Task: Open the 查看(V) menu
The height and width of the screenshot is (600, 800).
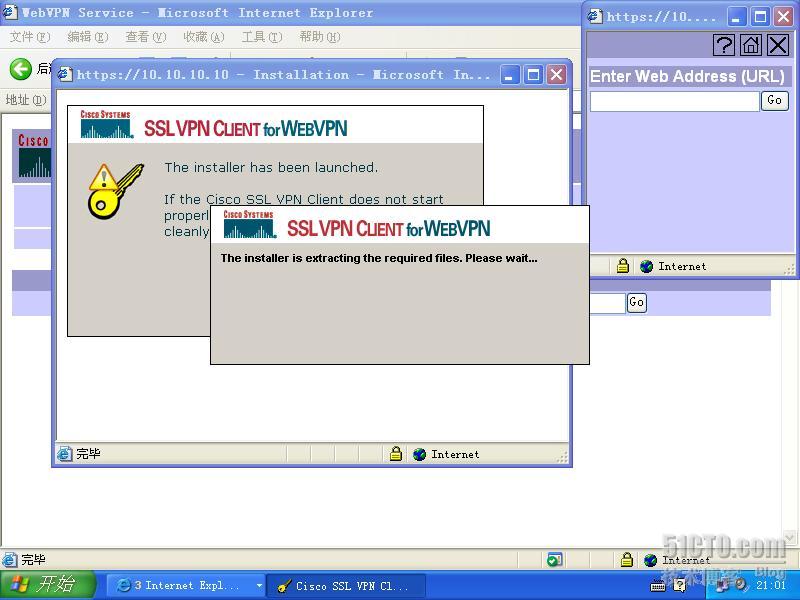Action: (145, 37)
